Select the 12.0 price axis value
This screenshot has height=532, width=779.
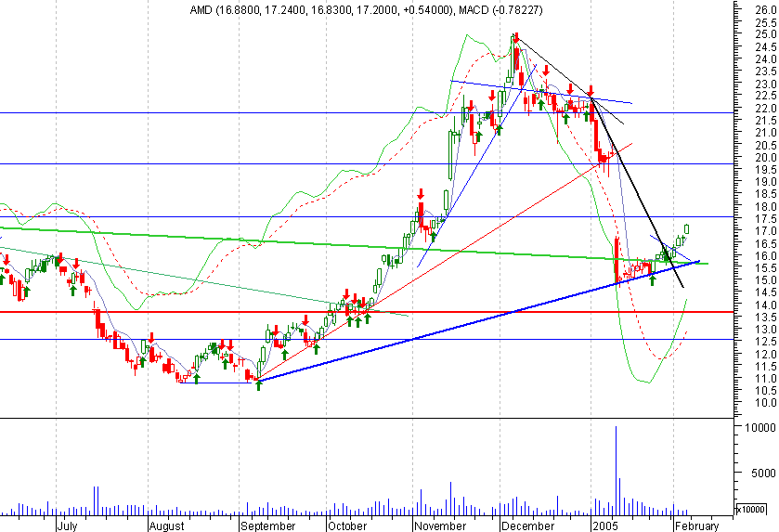[x=766, y=354]
